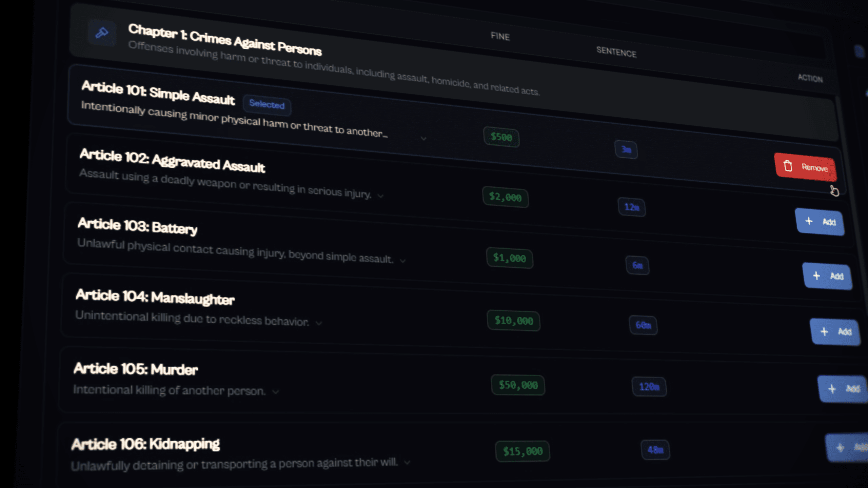The width and height of the screenshot is (868, 488).
Task: Click the $10,000 fine field for Manslaughter
Action: (x=514, y=321)
